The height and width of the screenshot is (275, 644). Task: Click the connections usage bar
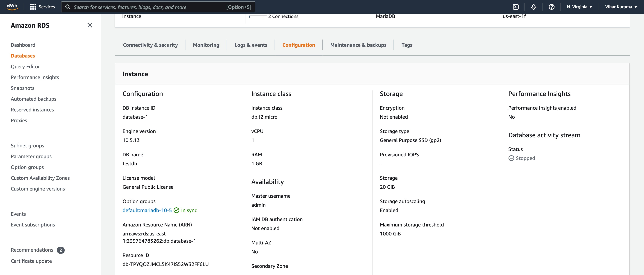[258, 17]
